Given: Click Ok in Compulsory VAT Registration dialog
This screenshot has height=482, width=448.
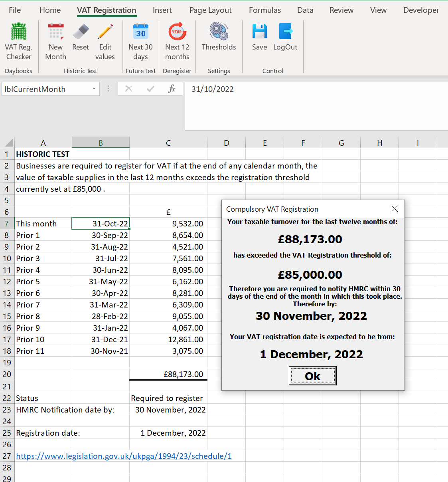Looking at the screenshot, I should point(313,376).
